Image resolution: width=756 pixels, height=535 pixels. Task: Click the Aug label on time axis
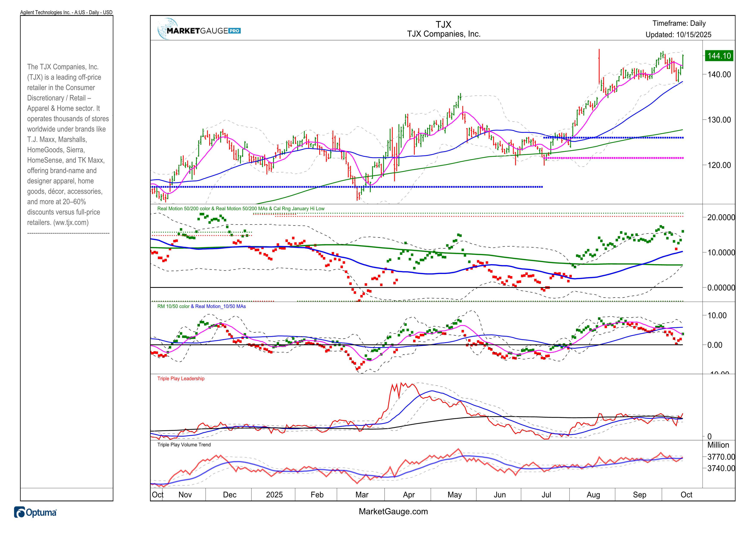[x=593, y=494]
